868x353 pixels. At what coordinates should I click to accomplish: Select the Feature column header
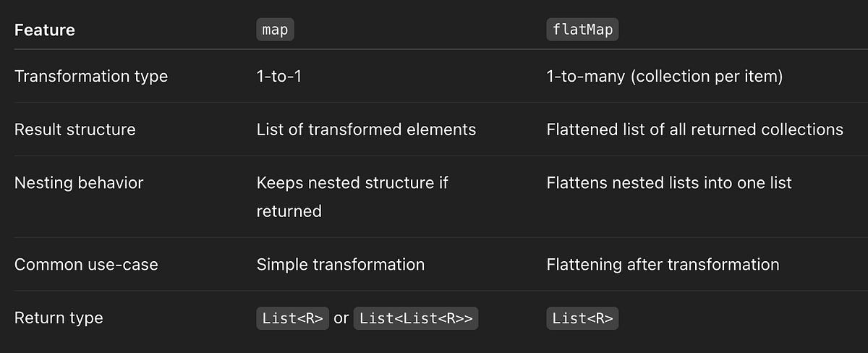point(45,30)
